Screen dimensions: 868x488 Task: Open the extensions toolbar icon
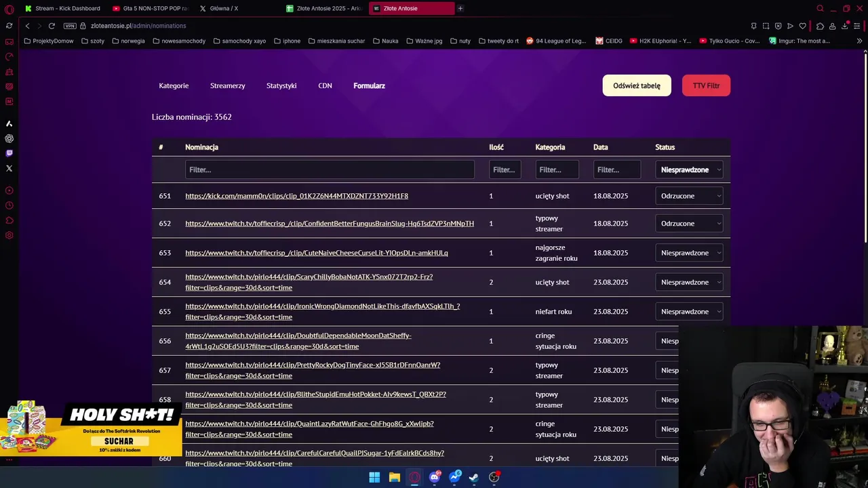tap(820, 26)
